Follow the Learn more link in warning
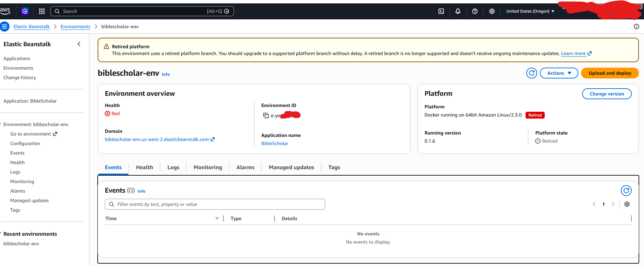The image size is (644, 266). [576, 53]
